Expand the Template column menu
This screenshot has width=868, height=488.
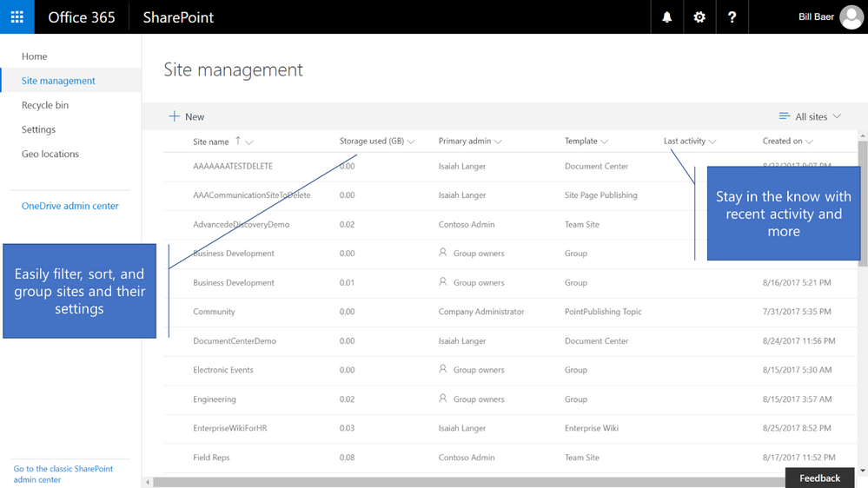click(x=604, y=142)
